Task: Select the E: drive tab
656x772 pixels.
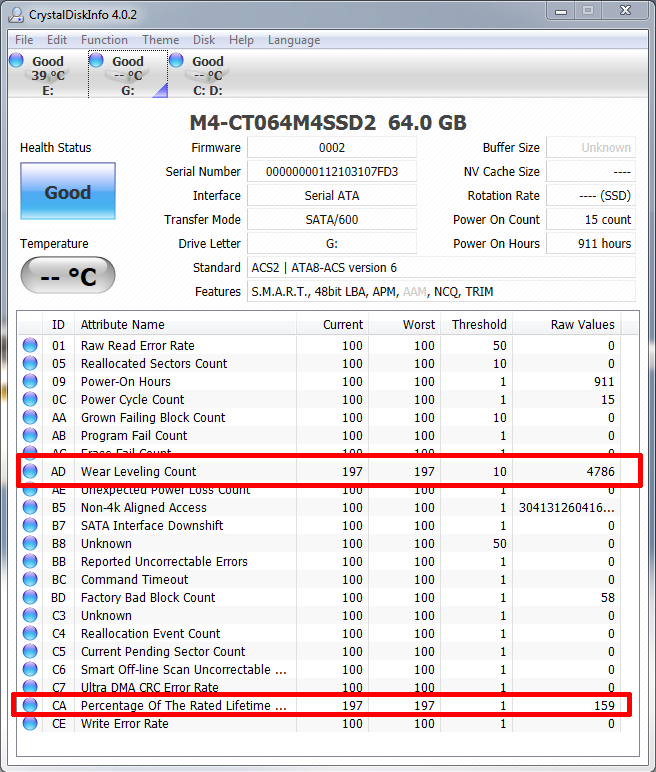Action: pos(48,75)
